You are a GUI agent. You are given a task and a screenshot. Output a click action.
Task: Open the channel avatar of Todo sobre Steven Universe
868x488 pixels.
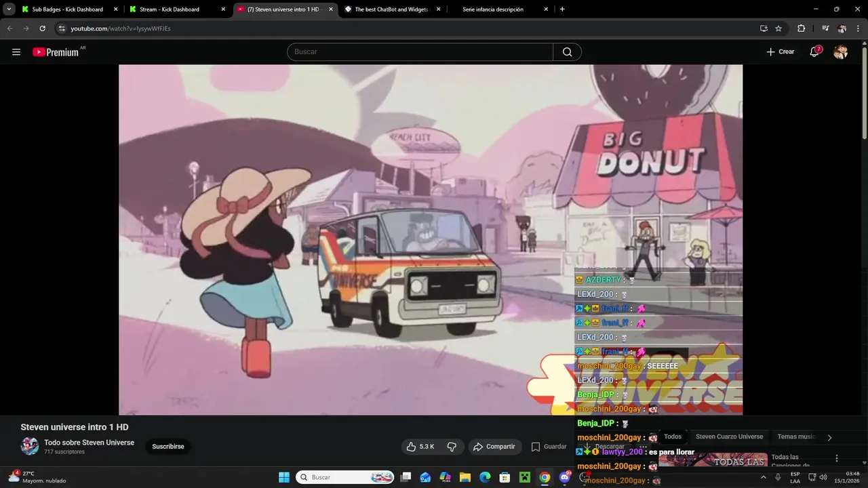click(30, 446)
